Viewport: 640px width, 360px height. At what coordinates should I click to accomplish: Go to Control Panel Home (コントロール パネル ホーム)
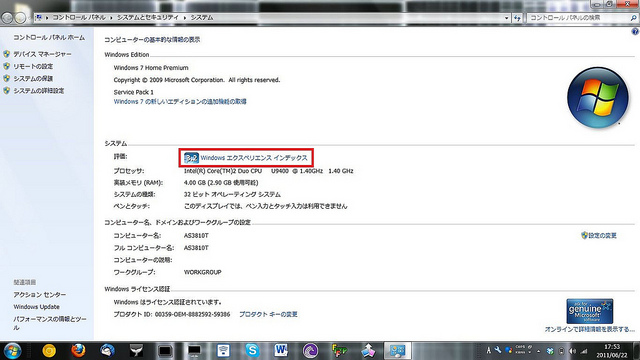point(49,38)
